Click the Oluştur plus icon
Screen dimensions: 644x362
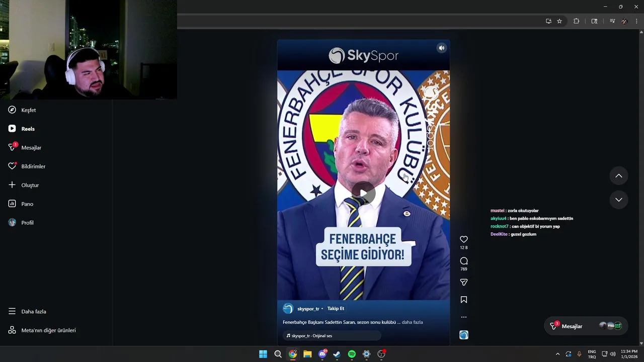pos(12,185)
